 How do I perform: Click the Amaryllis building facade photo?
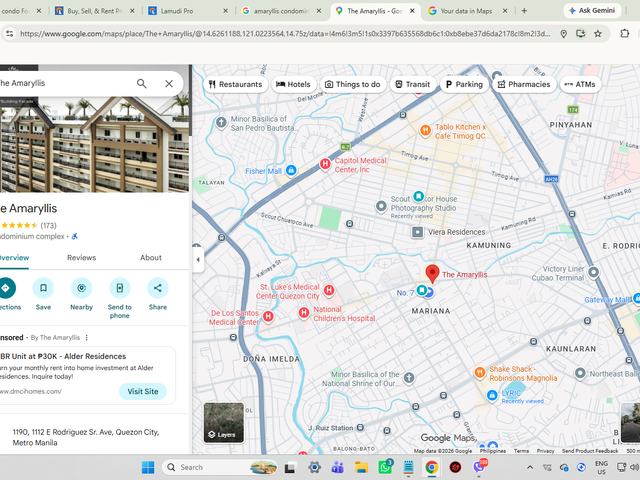(x=94, y=144)
